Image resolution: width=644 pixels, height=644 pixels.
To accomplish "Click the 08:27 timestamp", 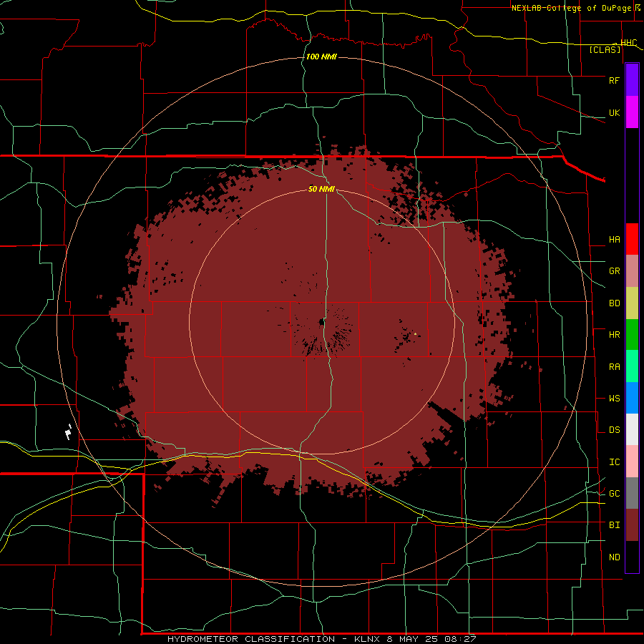I will point(459,639).
